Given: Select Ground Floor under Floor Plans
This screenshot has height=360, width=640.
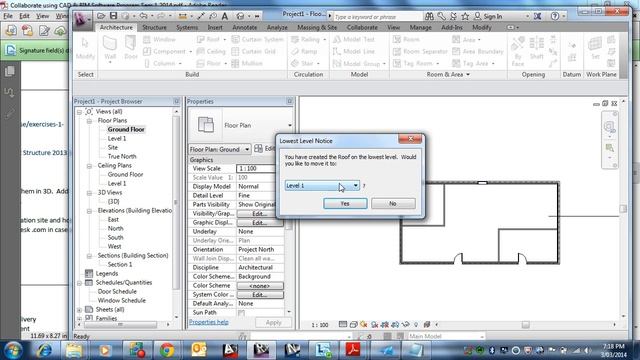Looking at the screenshot, I should [x=126, y=129].
